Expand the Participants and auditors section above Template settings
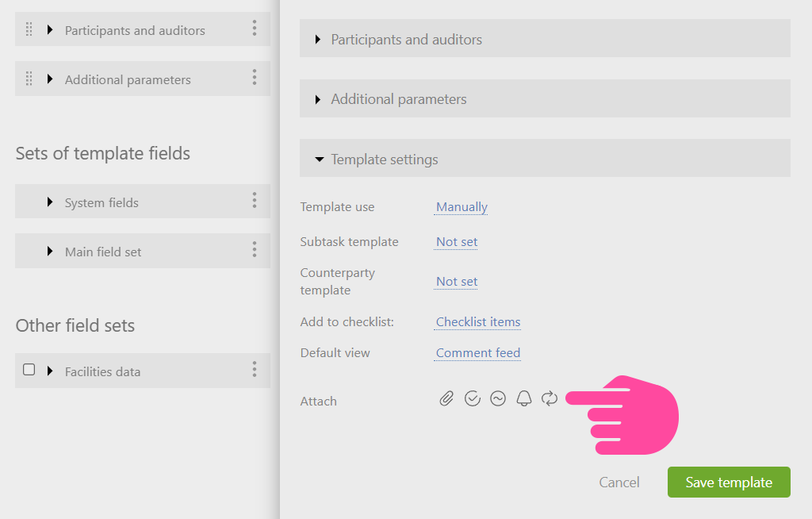The height and width of the screenshot is (519, 812). click(545, 39)
